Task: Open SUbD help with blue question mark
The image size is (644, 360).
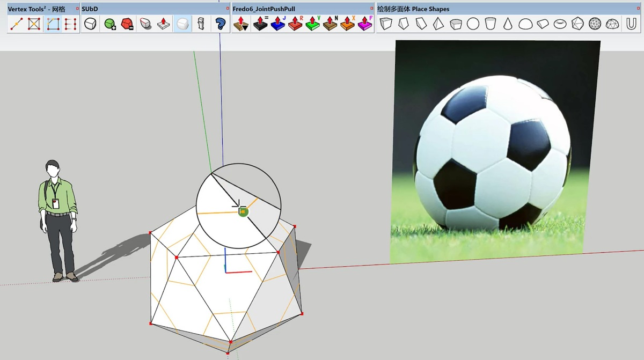Action: click(x=220, y=24)
